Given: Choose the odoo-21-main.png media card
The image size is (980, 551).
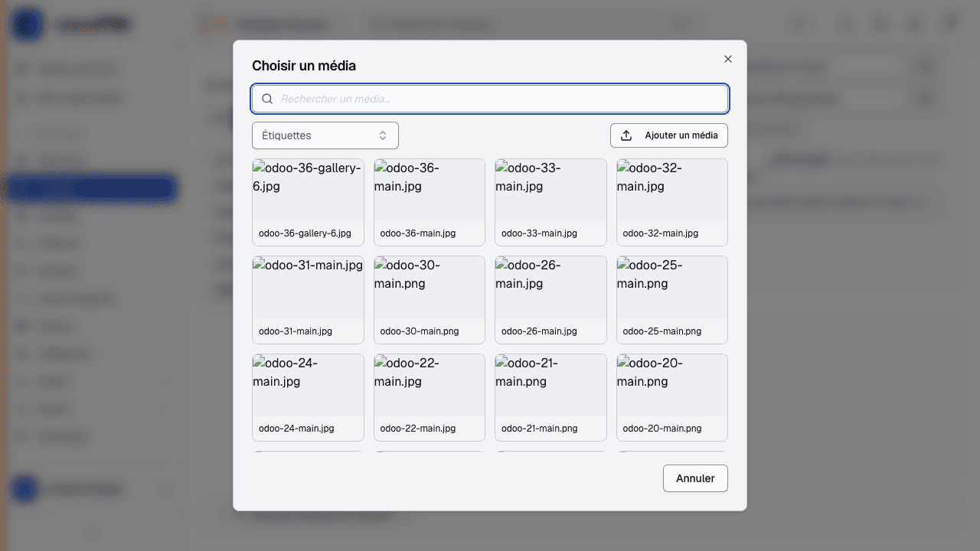Looking at the screenshot, I should tap(551, 397).
